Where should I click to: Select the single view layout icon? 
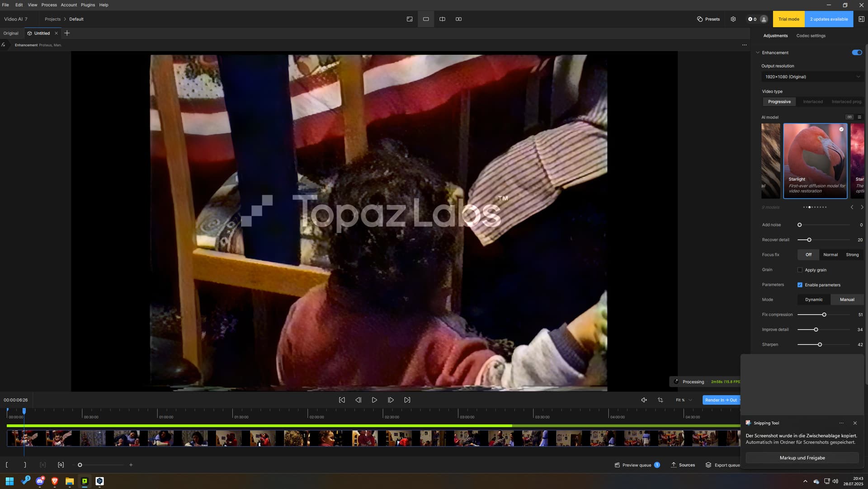pos(426,19)
